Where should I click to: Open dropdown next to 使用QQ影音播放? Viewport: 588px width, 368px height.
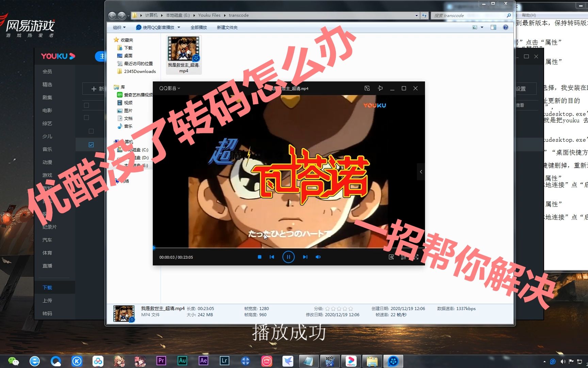(179, 27)
